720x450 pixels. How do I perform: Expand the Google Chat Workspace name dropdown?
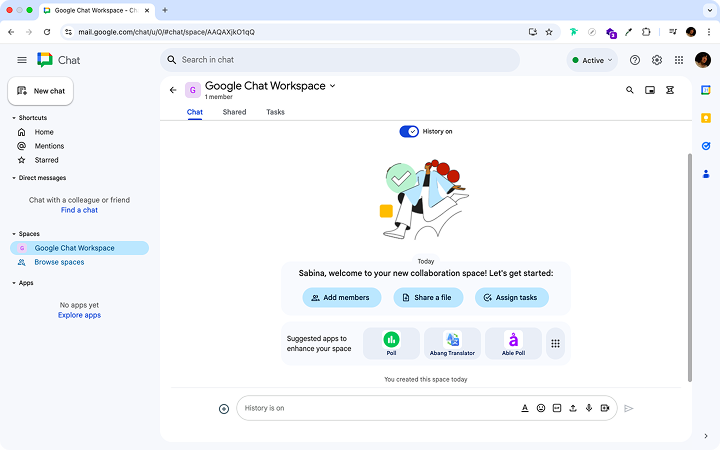333,86
